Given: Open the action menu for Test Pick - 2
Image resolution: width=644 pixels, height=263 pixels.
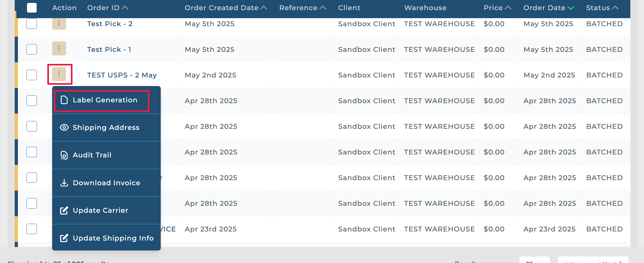Looking at the screenshot, I should coord(59,24).
